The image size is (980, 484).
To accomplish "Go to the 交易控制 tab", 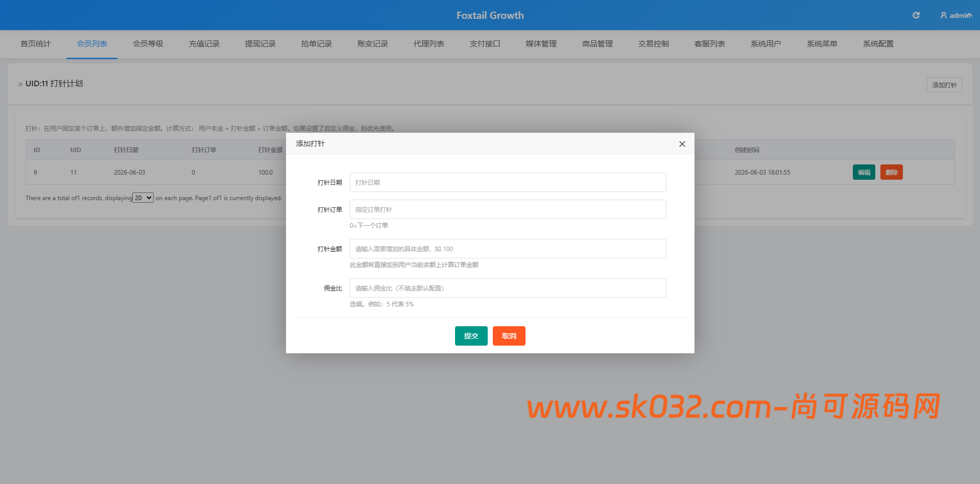I will click(654, 44).
